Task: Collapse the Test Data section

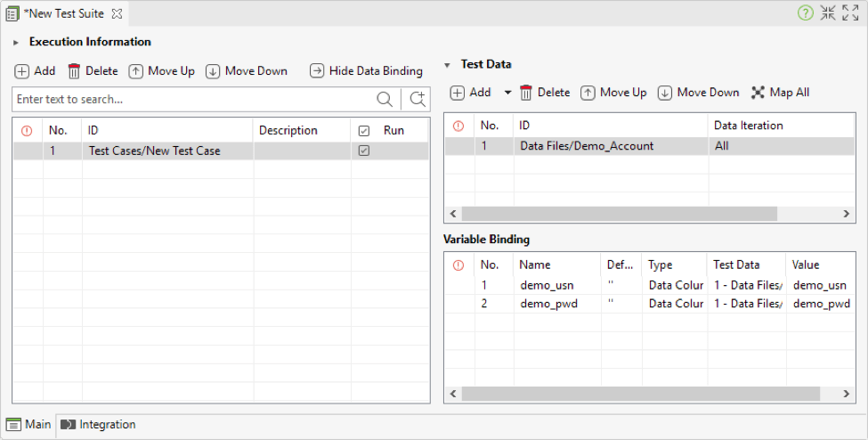Action: pyautogui.click(x=447, y=65)
